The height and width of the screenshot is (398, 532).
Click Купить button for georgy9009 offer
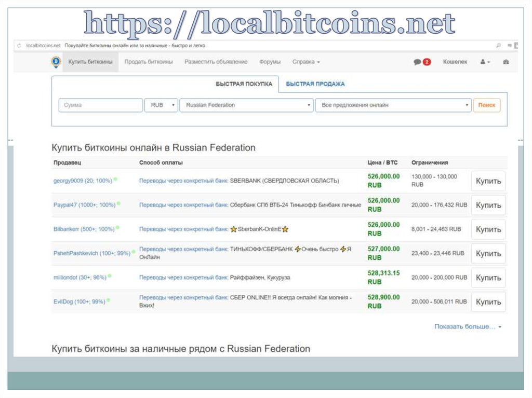pyautogui.click(x=488, y=181)
